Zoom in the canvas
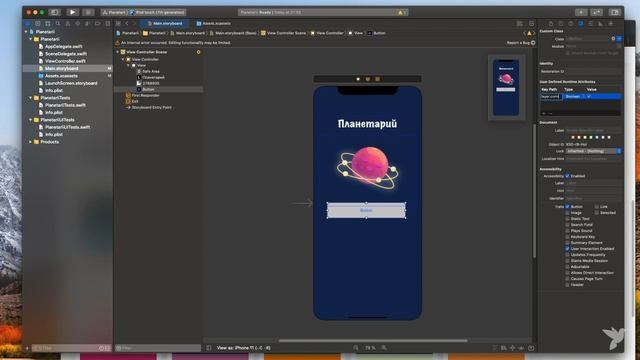 point(384,348)
